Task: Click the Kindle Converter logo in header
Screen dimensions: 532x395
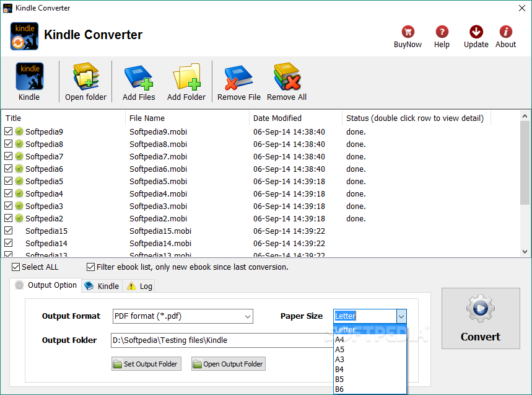Action: [24, 36]
